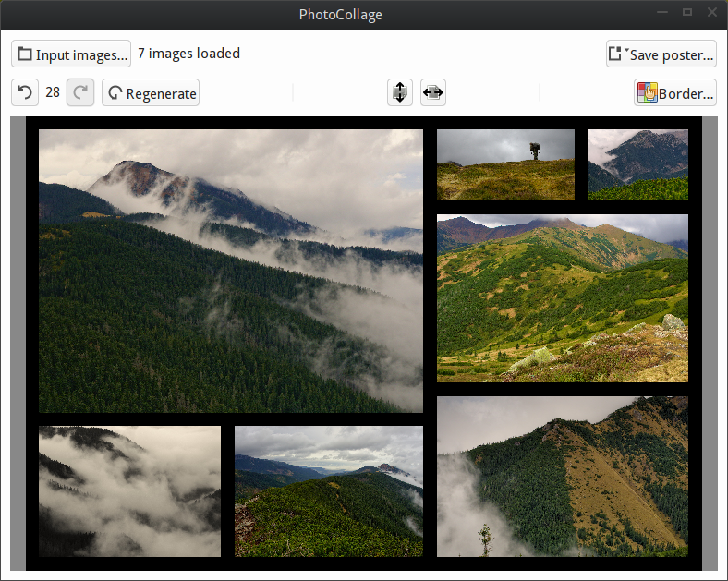Open the Input images dialog
The width and height of the screenshot is (728, 581).
[x=71, y=54]
